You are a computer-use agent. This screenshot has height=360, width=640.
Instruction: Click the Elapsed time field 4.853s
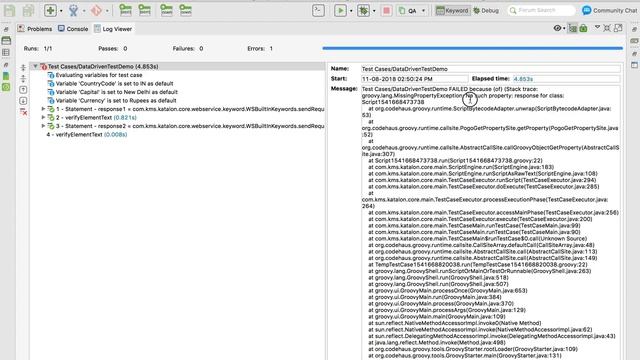click(567, 79)
